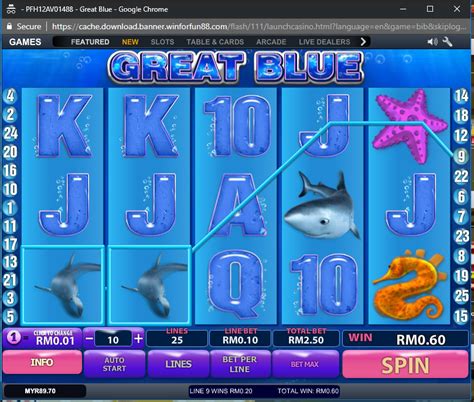The image size is (474, 402).
Task: Hit the pink SPIN button
Action: (405, 364)
